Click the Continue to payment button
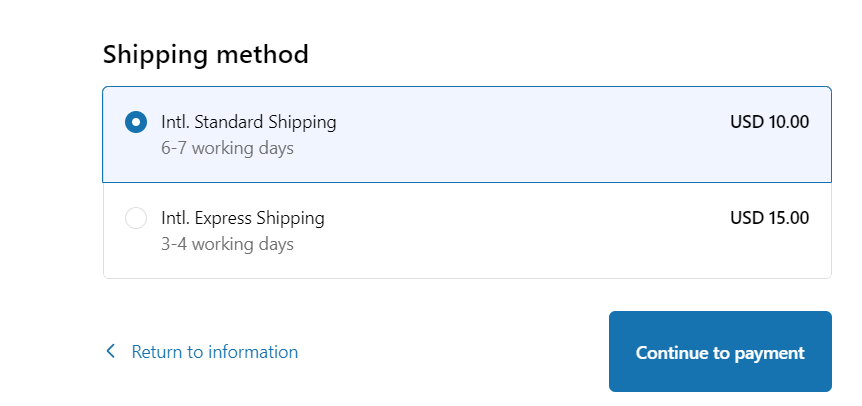The height and width of the screenshot is (406, 862). (720, 352)
